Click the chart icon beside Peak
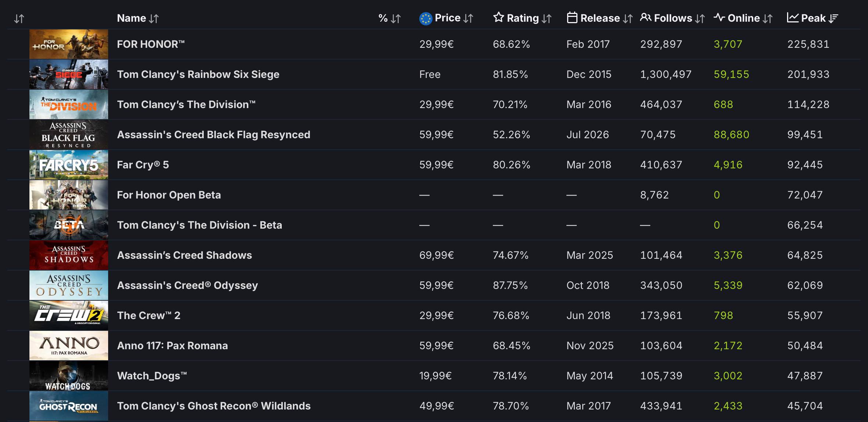Screen dimensions: 868x422 click(793, 17)
